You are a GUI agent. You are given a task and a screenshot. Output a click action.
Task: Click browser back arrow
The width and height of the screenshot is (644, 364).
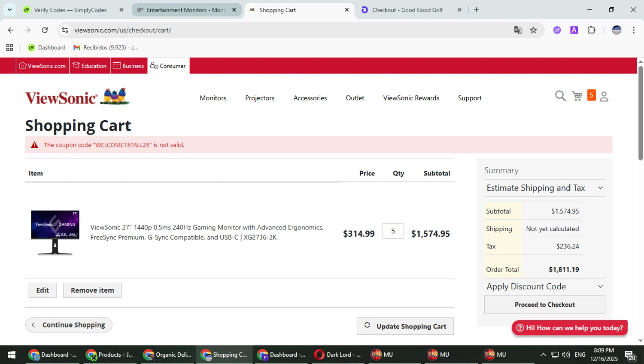click(x=11, y=30)
